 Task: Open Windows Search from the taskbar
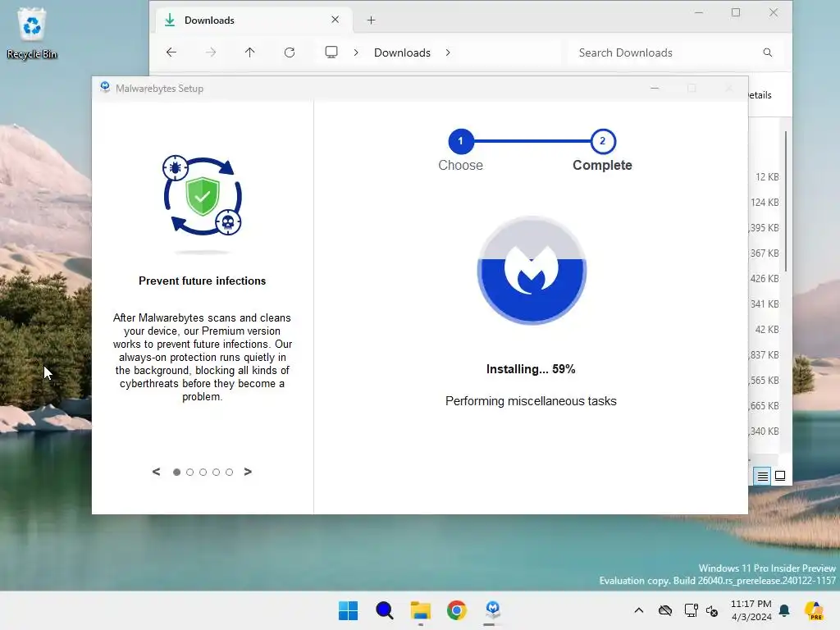(x=385, y=610)
